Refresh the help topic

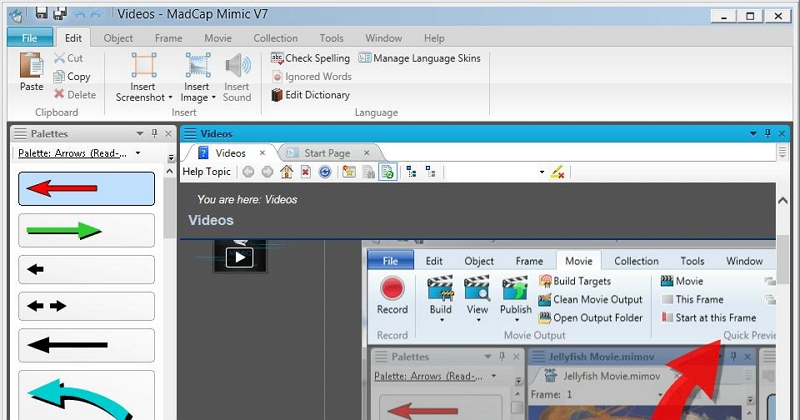[325, 172]
